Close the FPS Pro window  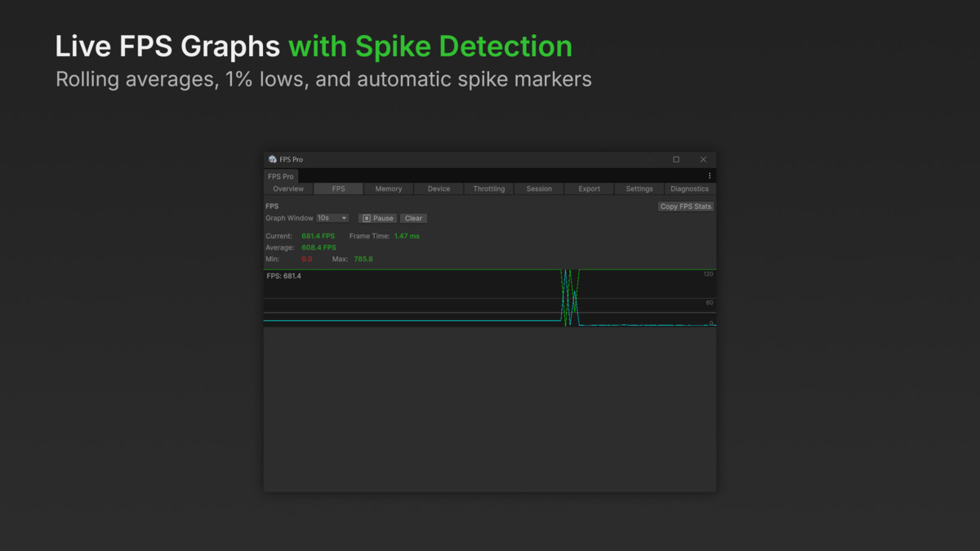(x=703, y=159)
